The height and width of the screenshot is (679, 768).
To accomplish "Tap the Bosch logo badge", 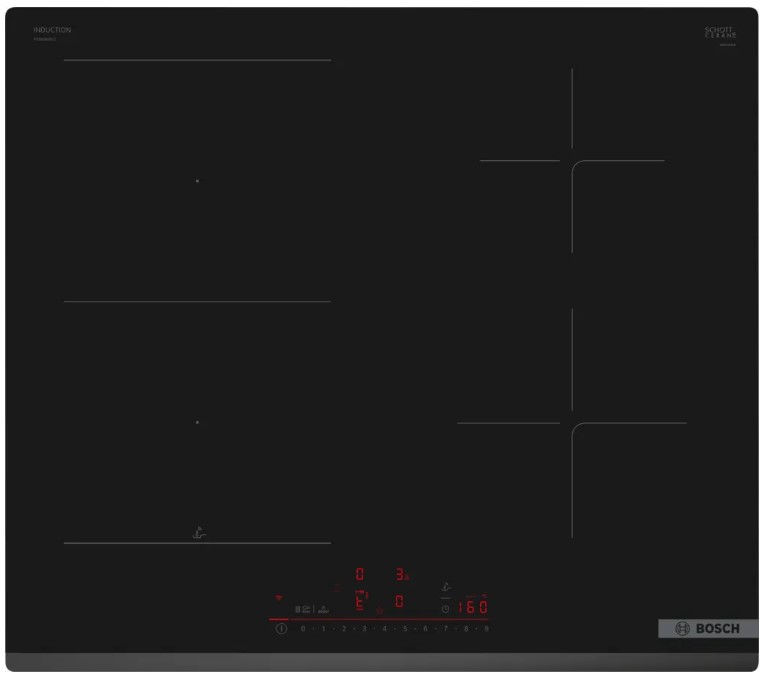I will tap(709, 629).
